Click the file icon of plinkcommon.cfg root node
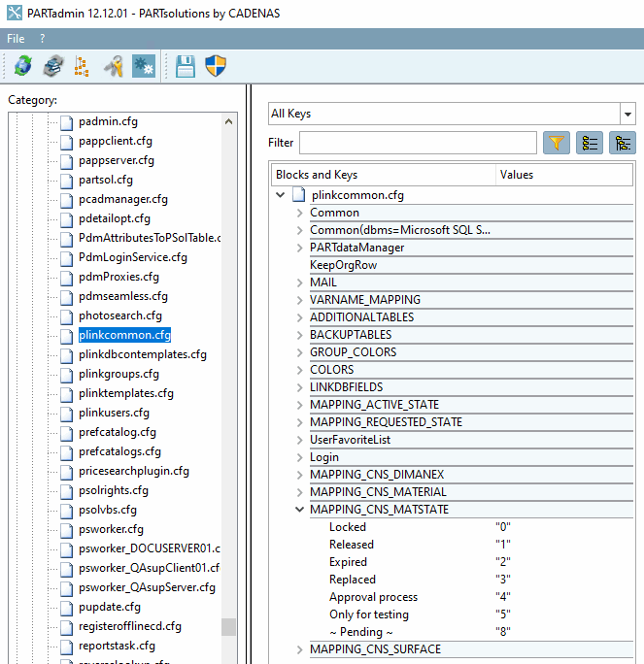644x664 pixels. (x=299, y=195)
